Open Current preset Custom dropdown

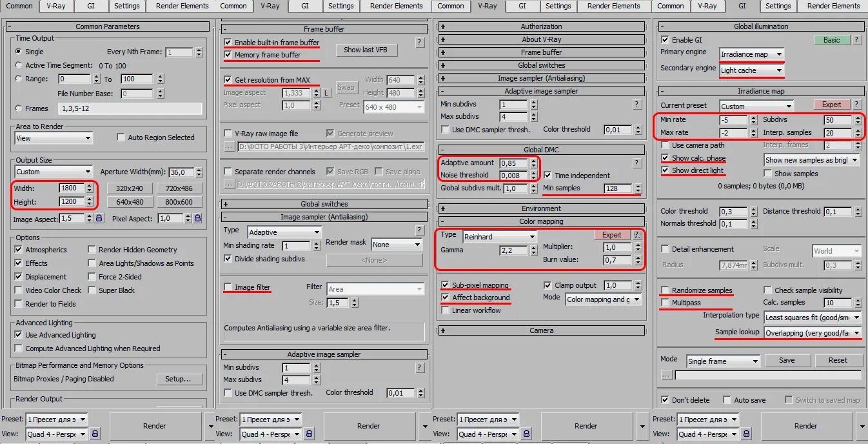tap(756, 106)
